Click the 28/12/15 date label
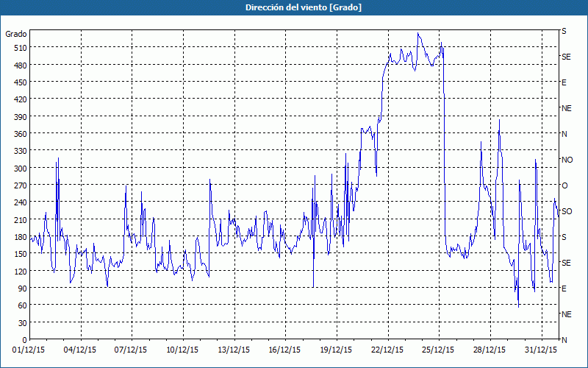This screenshot has width=588, height=368. click(x=490, y=350)
